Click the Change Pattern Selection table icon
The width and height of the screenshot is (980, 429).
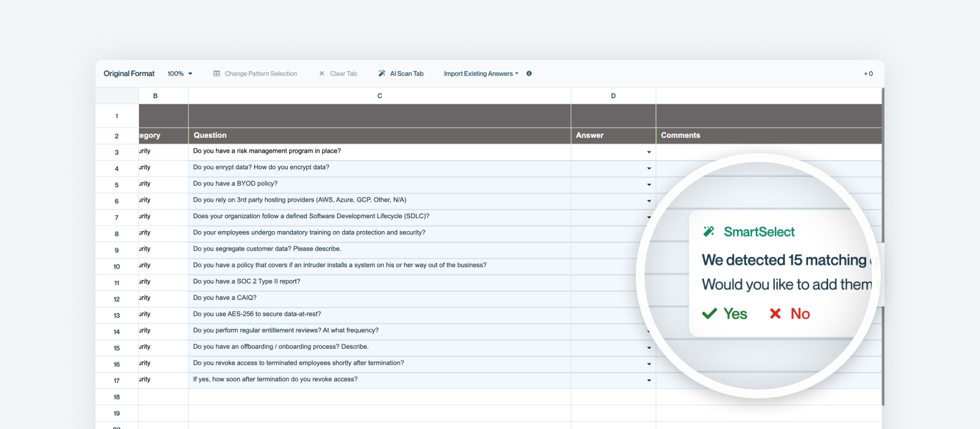click(x=217, y=74)
